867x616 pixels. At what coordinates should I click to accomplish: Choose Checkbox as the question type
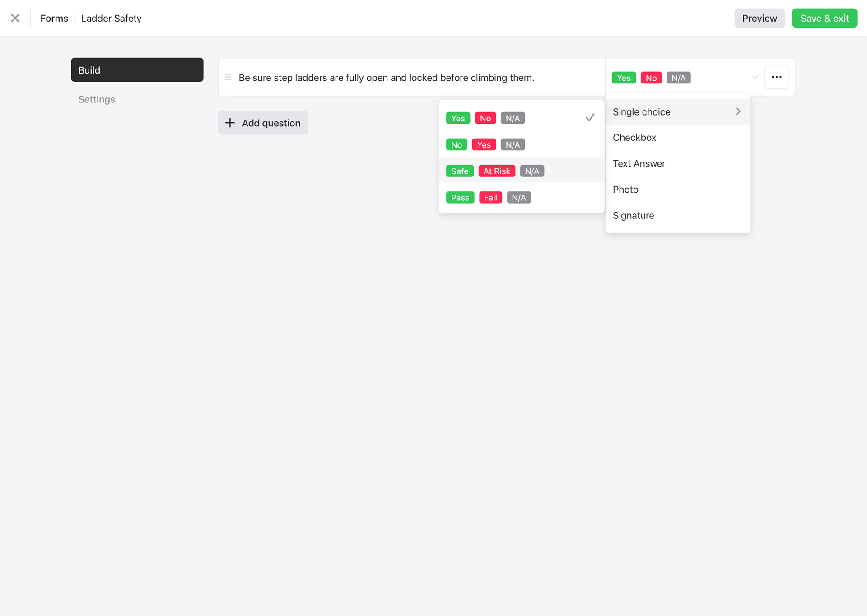coord(634,137)
